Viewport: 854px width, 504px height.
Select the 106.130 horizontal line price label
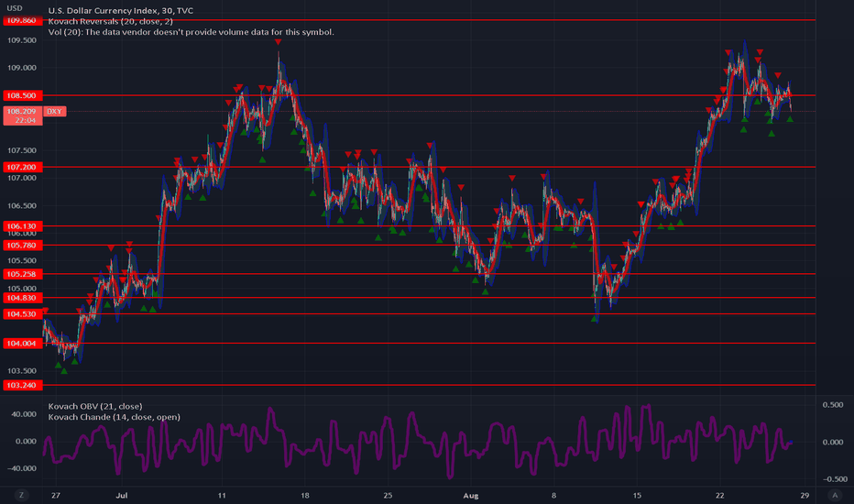(x=22, y=225)
